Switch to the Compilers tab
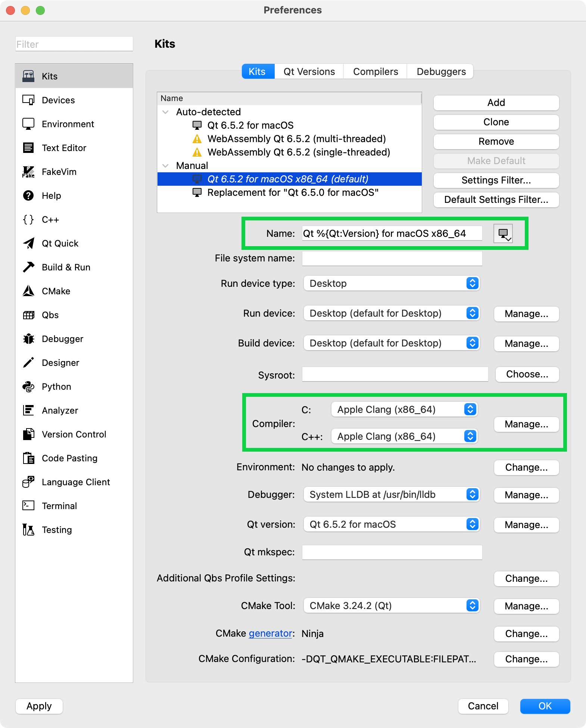The height and width of the screenshot is (728, 586). pyautogui.click(x=375, y=72)
